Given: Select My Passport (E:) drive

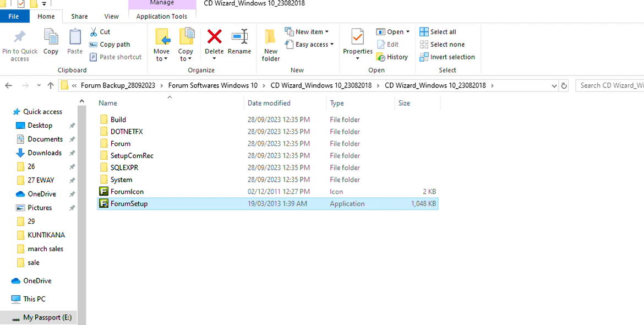Looking at the screenshot, I should (x=47, y=318).
